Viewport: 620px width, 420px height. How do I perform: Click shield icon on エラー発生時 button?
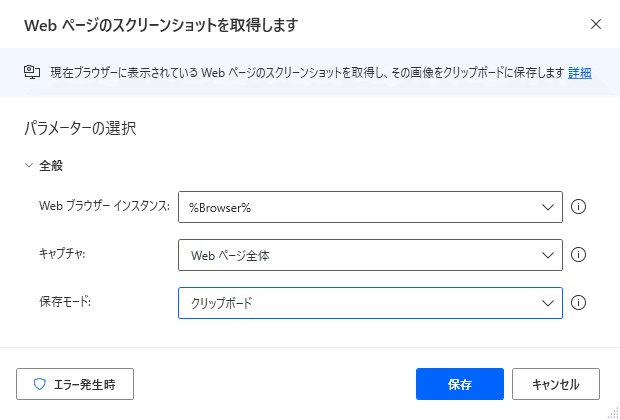pyautogui.click(x=39, y=384)
